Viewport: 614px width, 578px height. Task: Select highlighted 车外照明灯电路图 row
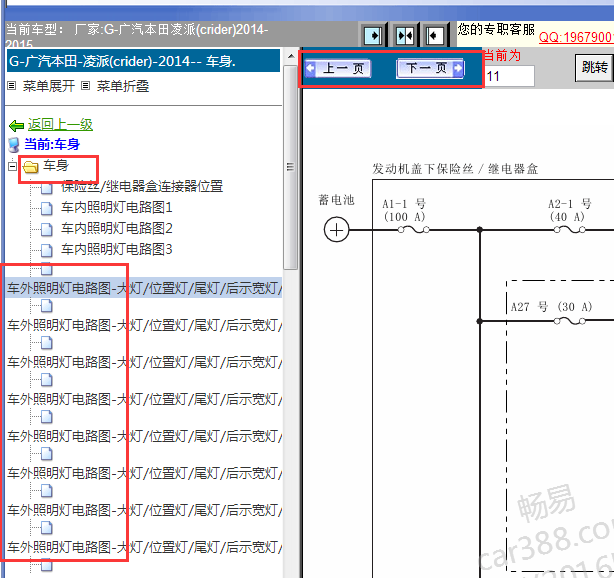(144, 288)
